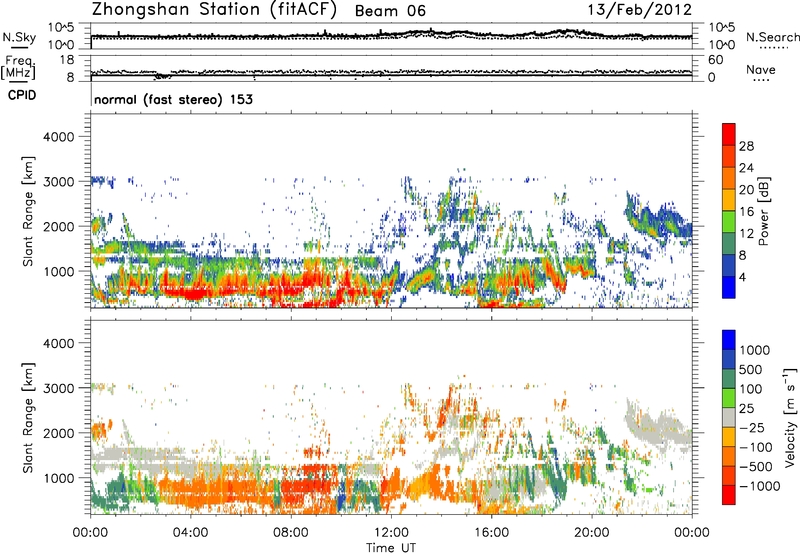Click the 18 MHz frequency tick label
Screen dimensions: 800x554
[67, 60]
